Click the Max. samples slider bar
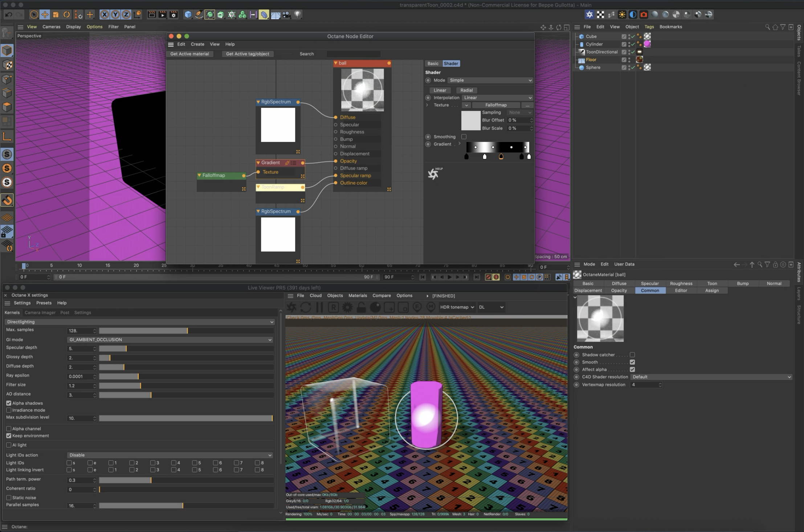 [186, 331]
